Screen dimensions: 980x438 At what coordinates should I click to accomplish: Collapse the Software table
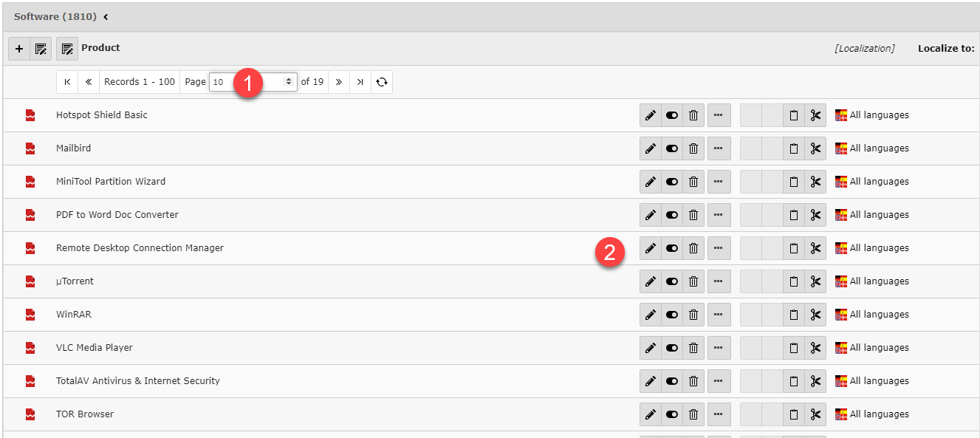[106, 16]
